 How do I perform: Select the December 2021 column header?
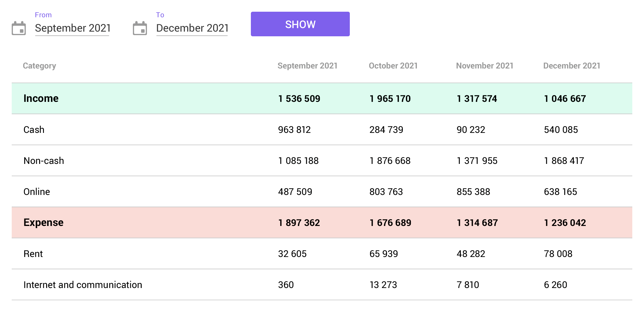coord(571,66)
